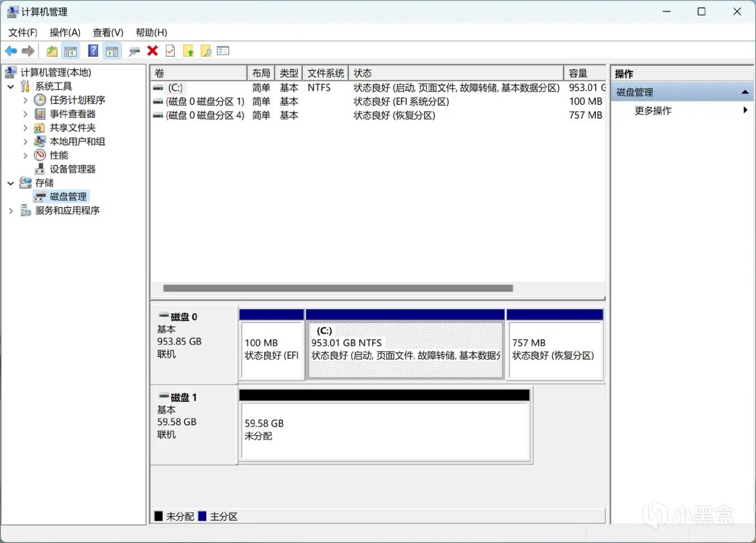
Task: Click the red X delete icon
Action: pos(152,51)
